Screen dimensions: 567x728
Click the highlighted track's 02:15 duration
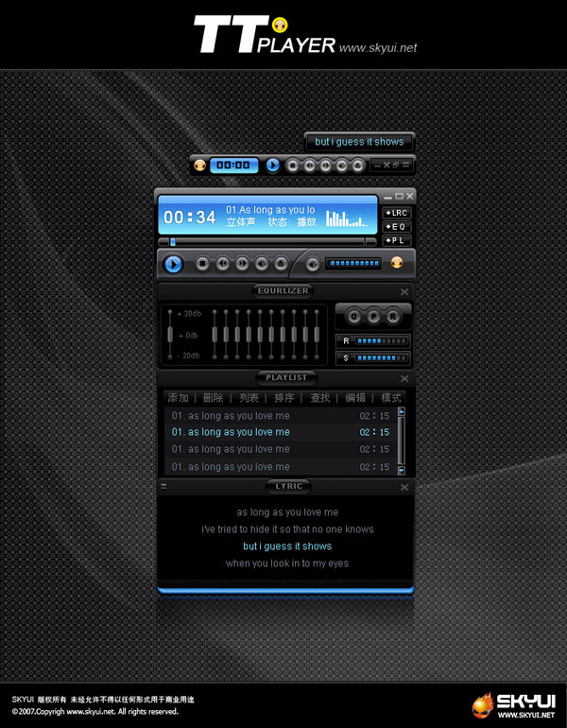coord(374,432)
